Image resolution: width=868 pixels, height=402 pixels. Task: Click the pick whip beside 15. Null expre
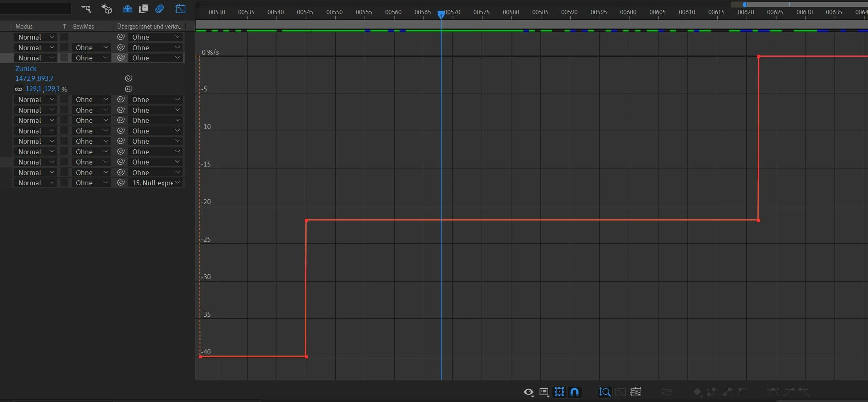(120, 182)
